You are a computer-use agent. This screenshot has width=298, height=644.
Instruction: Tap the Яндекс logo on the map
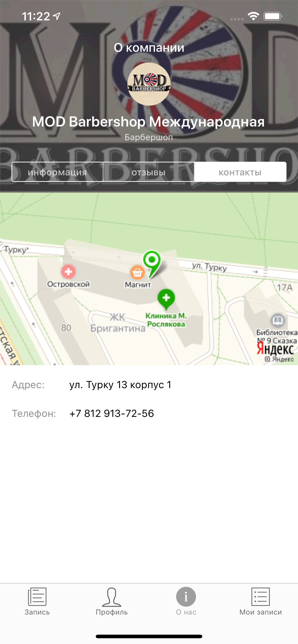point(275,349)
